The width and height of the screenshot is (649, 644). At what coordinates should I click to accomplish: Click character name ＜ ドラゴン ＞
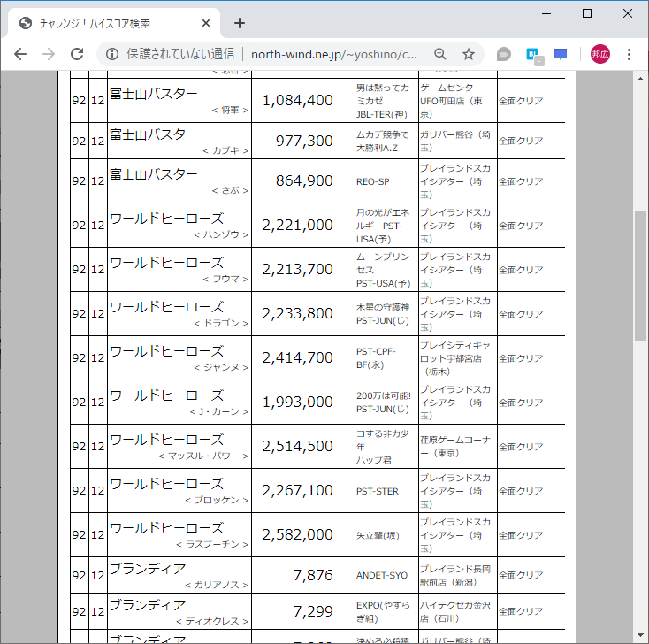(x=221, y=324)
